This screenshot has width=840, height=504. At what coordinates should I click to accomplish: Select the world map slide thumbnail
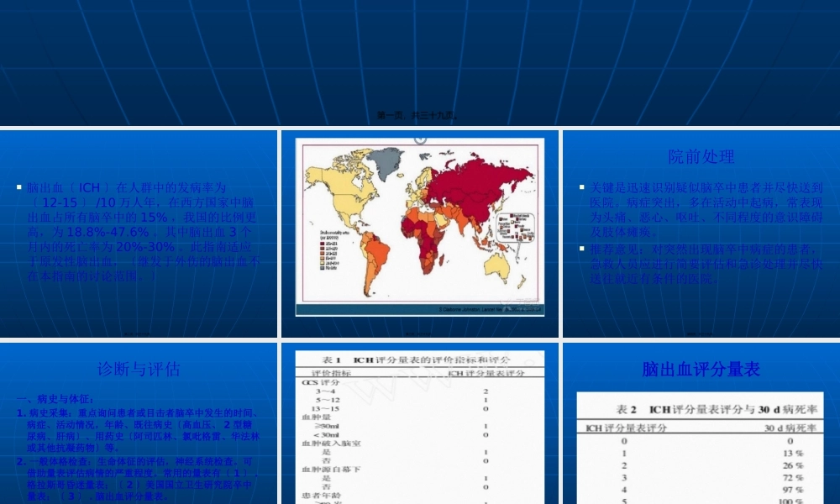tap(419, 233)
